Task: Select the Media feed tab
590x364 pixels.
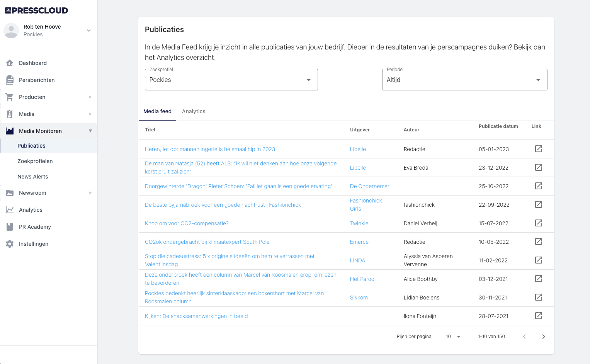Action: (157, 111)
